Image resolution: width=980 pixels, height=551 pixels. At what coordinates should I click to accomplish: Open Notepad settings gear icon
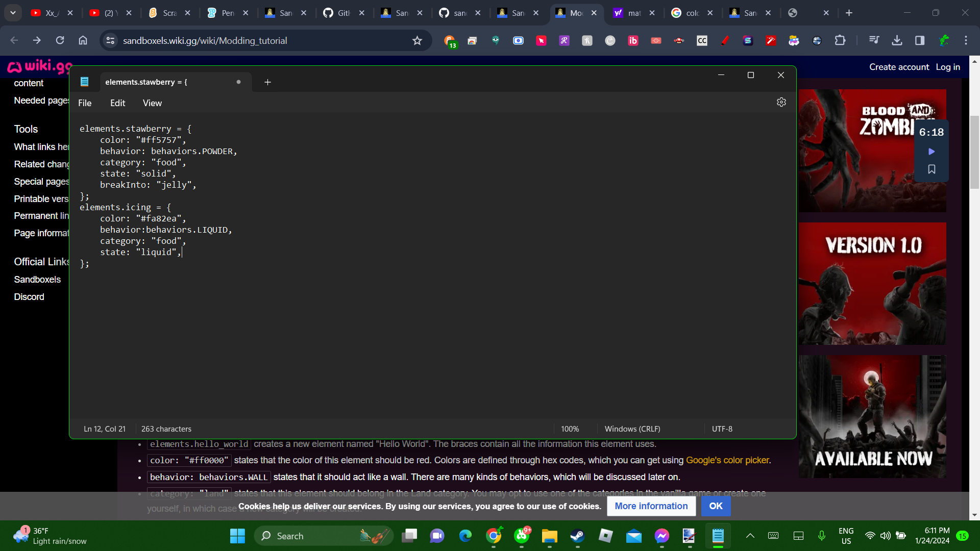point(781,103)
